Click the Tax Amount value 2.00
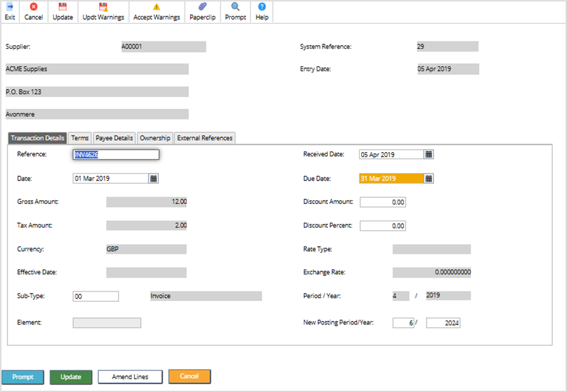Screen dimensions: 567x392 click(147, 225)
